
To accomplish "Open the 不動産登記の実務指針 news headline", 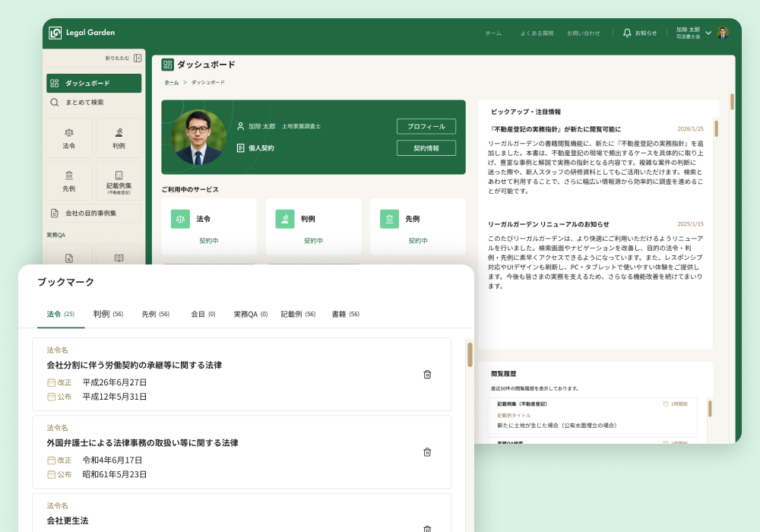I will [x=555, y=129].
